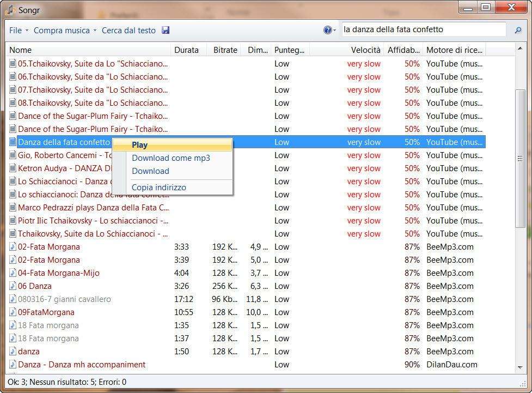Open the blue help question mark icon

(x=327, y=30)
